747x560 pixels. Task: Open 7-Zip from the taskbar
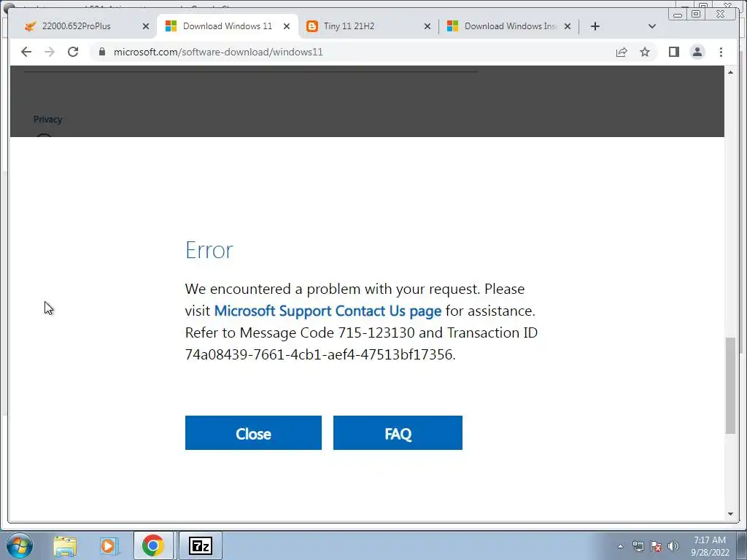tap(201, 545)
